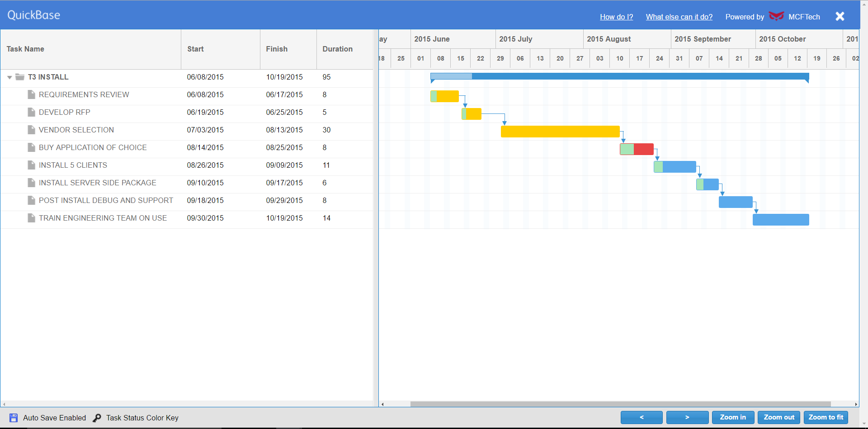Click the MCFTech logo icon

pyautogui.click(x=776, y=16)
